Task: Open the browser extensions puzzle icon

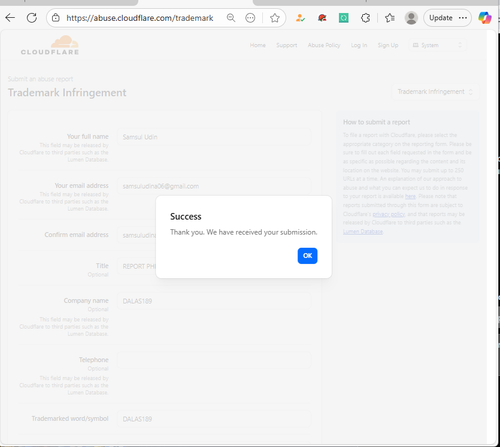Action: pos(366,18)
